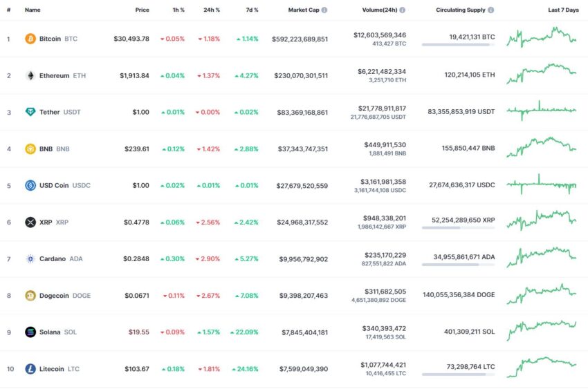Sort table by 7d % column header

click(x=252, y=10)
